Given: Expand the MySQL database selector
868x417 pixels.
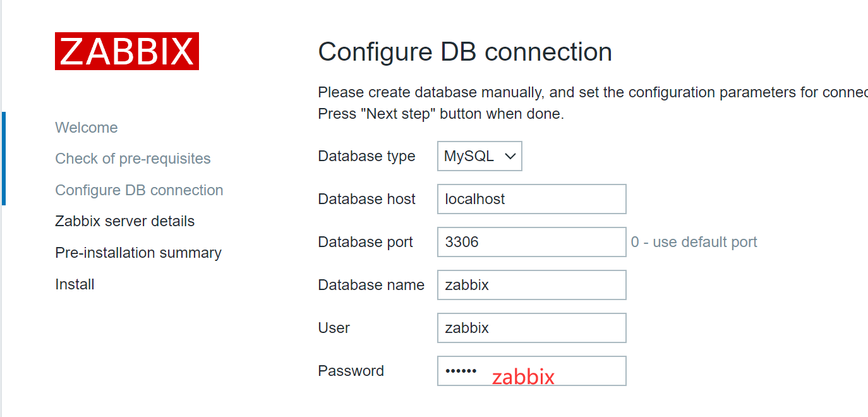Looking at the screenshot, I should [x=479, y=155].
